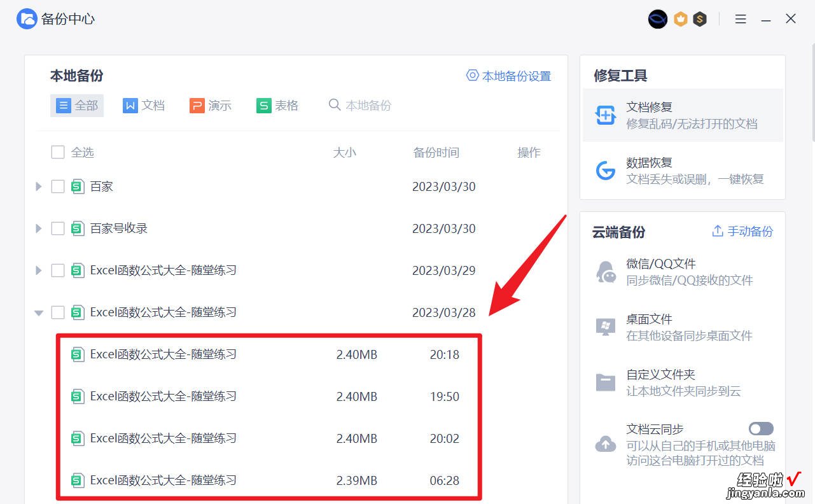815x504 pixels.
Task: Open 桌面文件 cloud backup option
Action: [x=683, y=327]
